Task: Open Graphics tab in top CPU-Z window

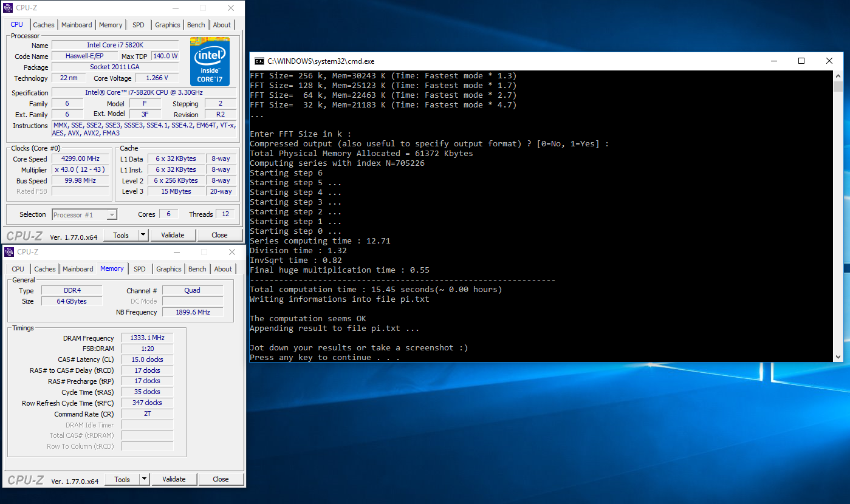Action: coord(168,25)
